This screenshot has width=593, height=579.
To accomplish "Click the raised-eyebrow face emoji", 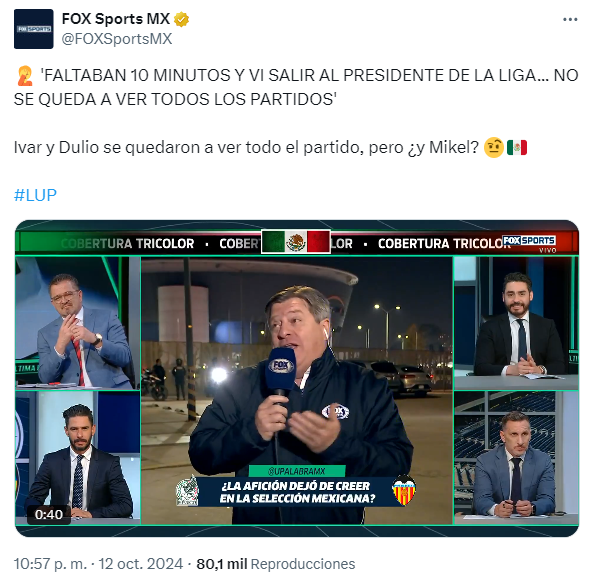I will [x=494, y=147].
